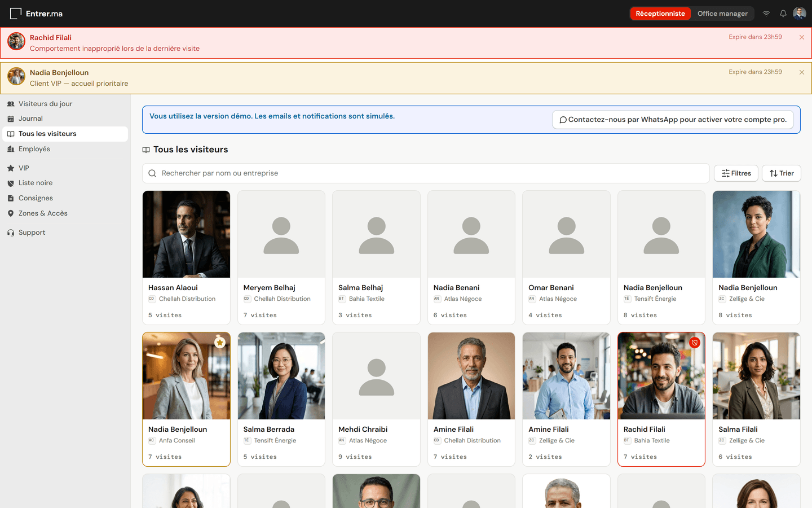The width and height of the screenshot is (812, 508).
Task: Go to Employés section
Action: [x=65, y=149]
